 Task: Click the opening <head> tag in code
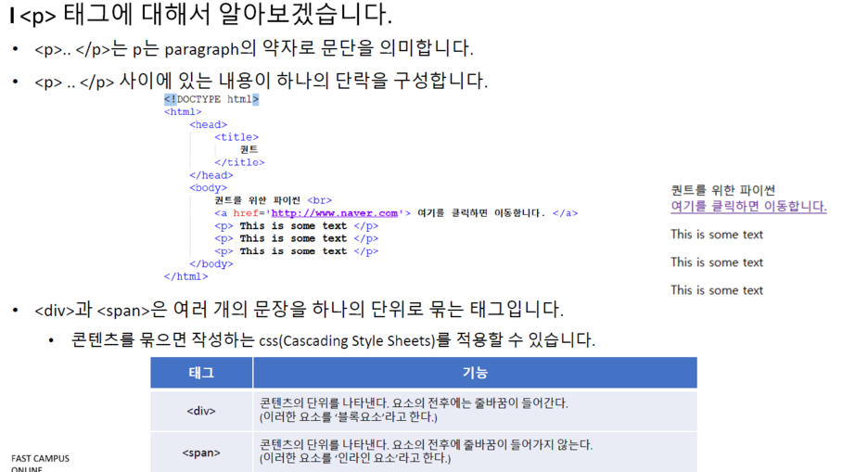point(208,124)
